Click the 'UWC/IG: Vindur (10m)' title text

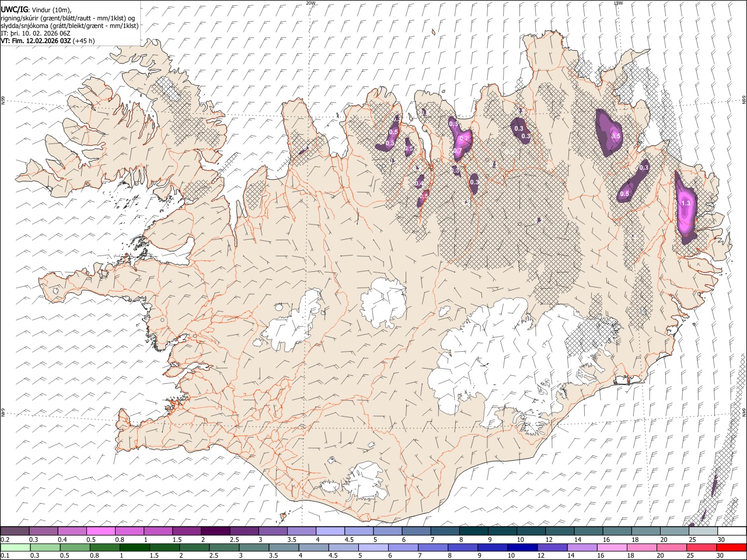(36, 9)
